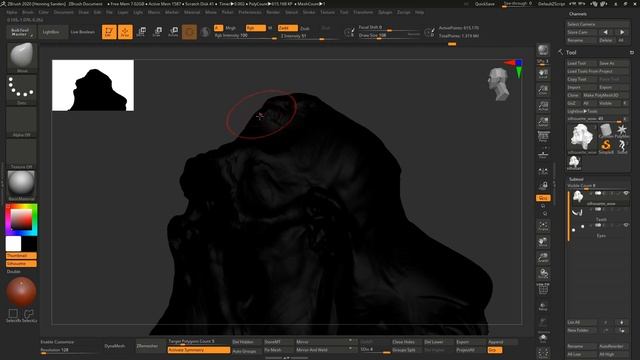Open the Document menu

click(64, 12)
